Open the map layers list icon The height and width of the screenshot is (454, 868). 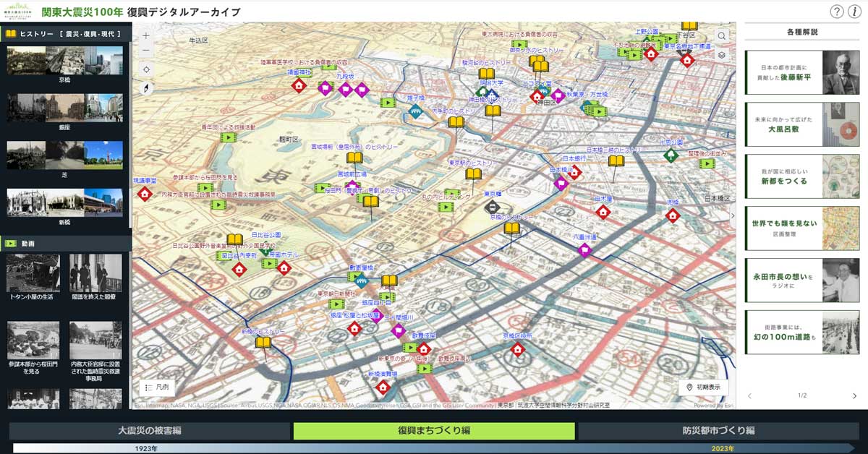(x=721, y=55)
